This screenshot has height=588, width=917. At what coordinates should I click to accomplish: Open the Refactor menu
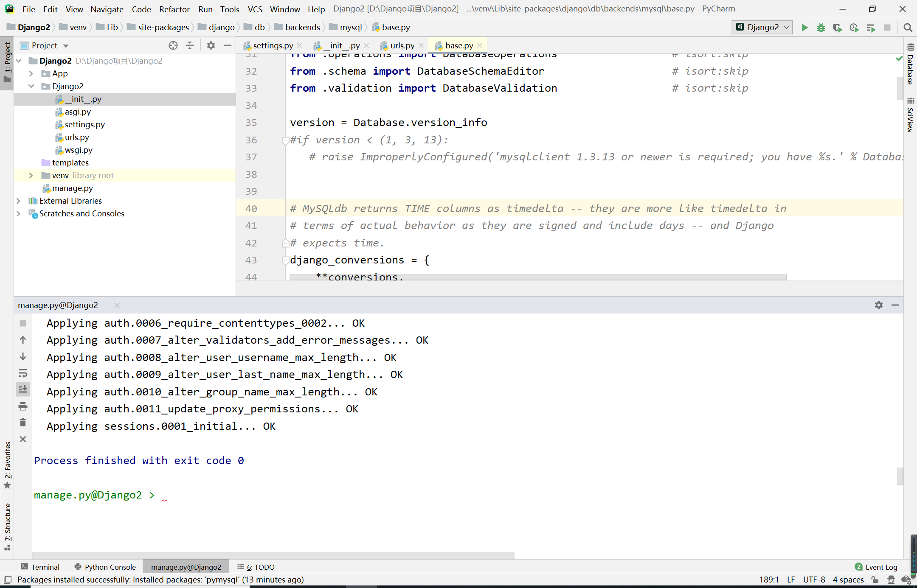click(174, 9)
